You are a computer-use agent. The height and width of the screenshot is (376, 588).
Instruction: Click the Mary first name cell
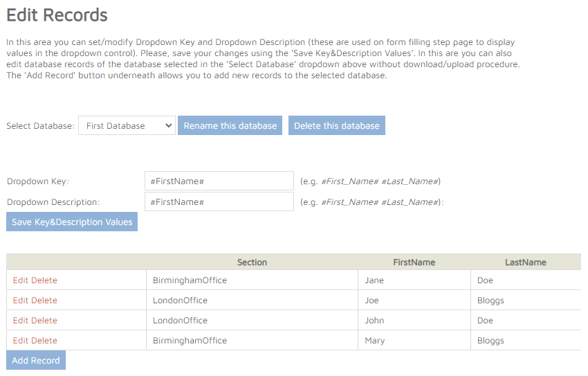pyautogui.click(x=375, y=341)
